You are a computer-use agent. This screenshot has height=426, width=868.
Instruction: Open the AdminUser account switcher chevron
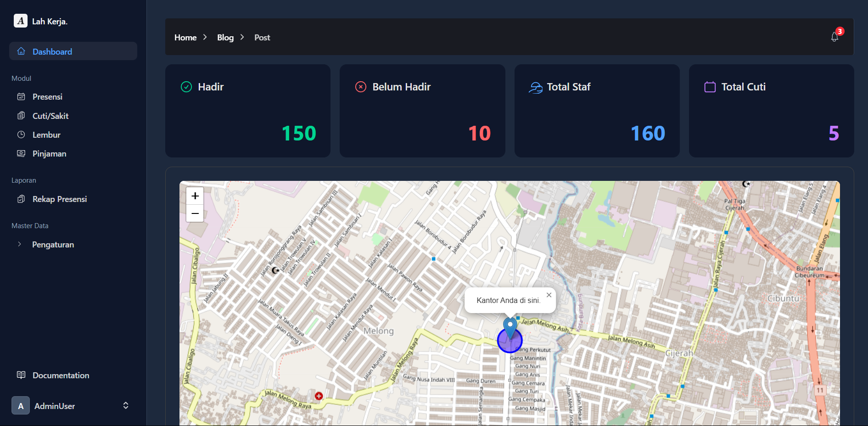[125, 405]
